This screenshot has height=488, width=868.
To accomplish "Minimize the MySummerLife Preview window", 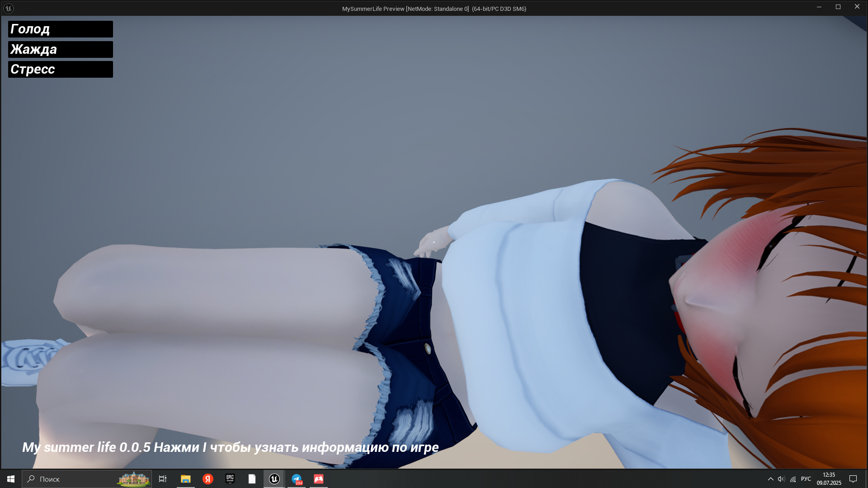I will point(819,7).
